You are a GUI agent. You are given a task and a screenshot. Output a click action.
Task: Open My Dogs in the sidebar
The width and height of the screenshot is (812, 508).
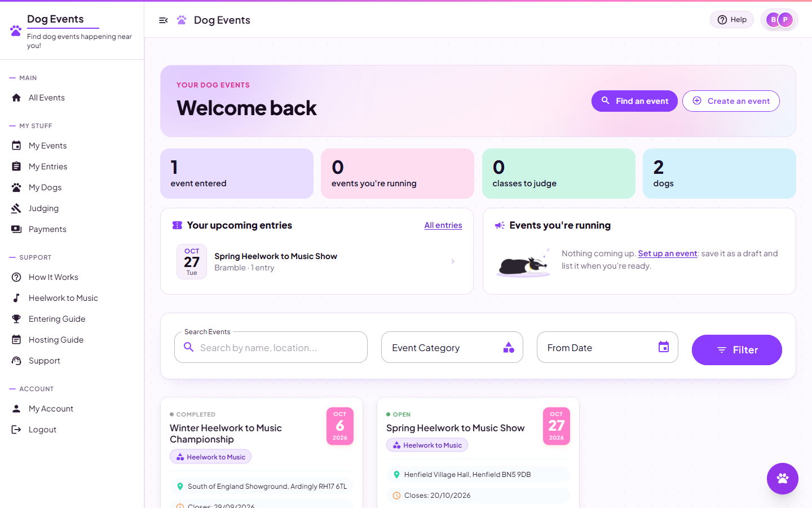pyautogui.click(x=45, y=187)
